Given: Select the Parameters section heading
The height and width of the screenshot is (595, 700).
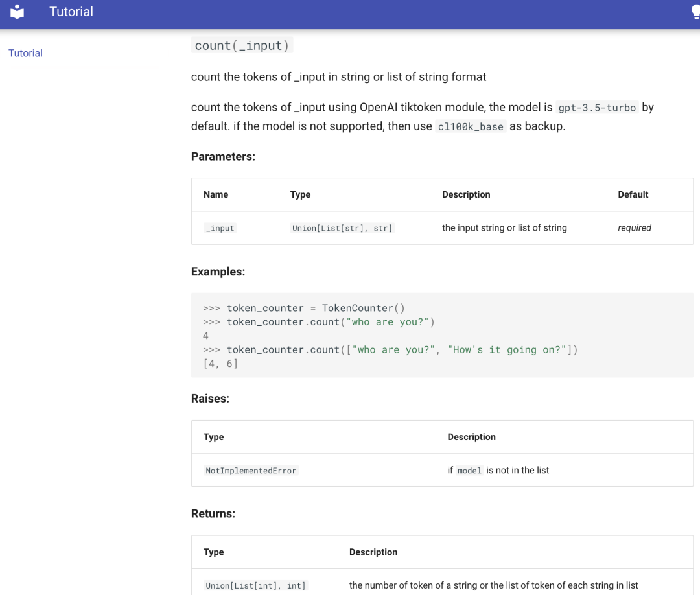Looking at the screenshot, I should point(223,156).
